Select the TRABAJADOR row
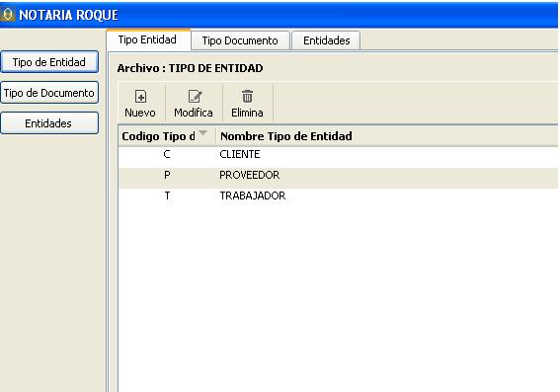Screen dimensions: 560x392 pyautogui.click(x=338, y=196)
